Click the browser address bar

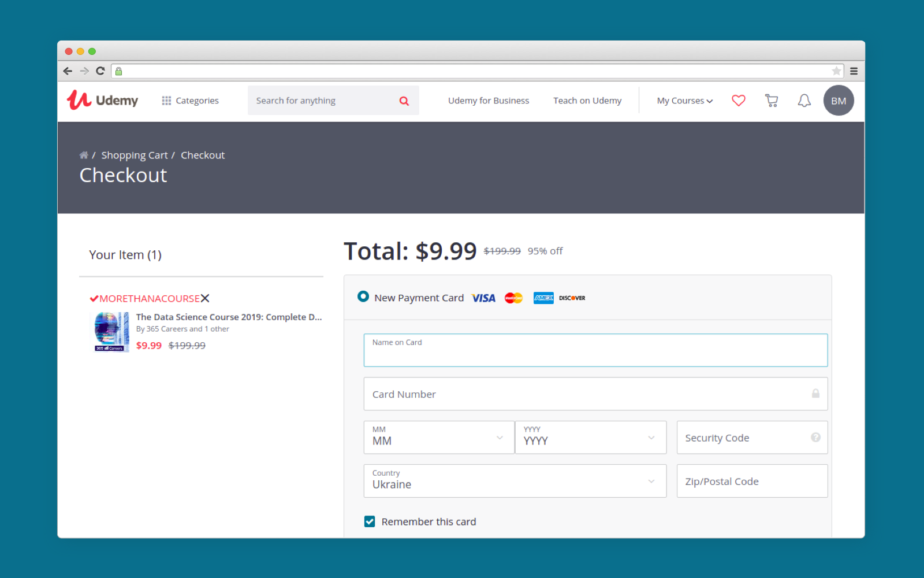[x=476, y=71]
